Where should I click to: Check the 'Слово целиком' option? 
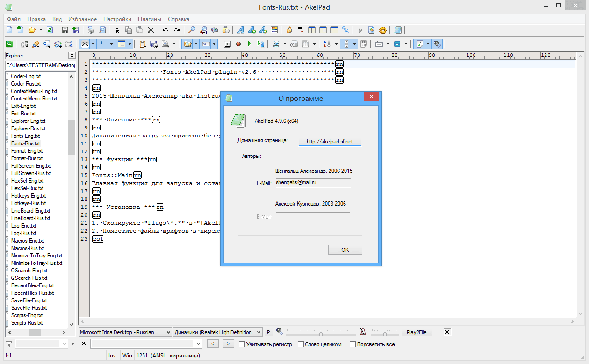point(300,344)
